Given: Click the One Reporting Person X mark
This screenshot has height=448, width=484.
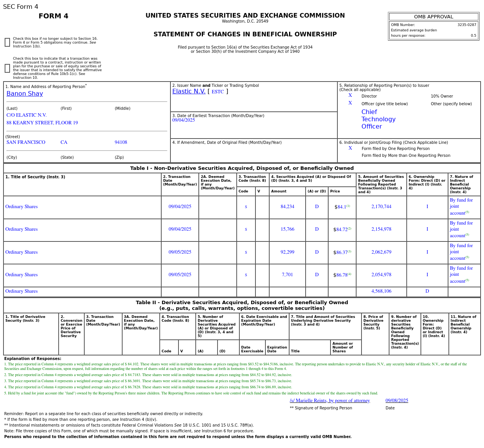Looking at the screenshot, I should [350, 148].
